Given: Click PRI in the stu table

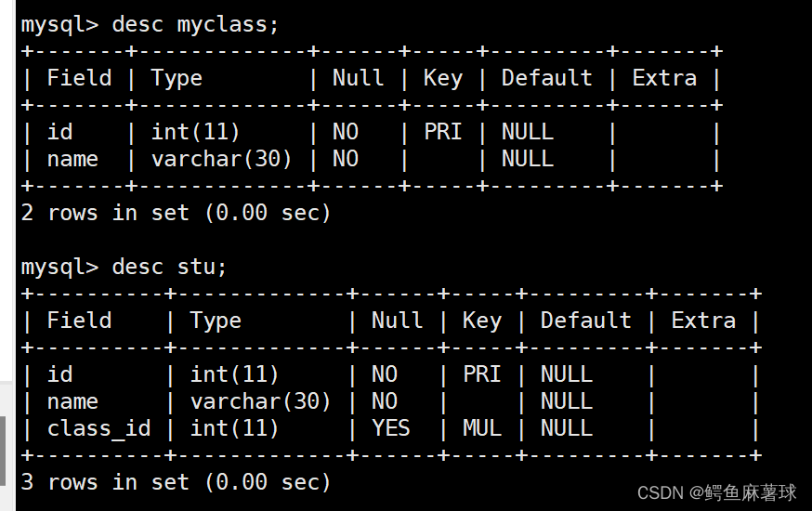Looking at the screenshot, I should click(x=481, y=374).
